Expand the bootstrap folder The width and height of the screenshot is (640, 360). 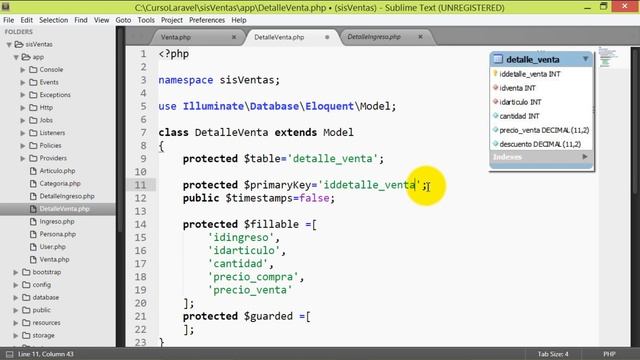click(16, 272)
